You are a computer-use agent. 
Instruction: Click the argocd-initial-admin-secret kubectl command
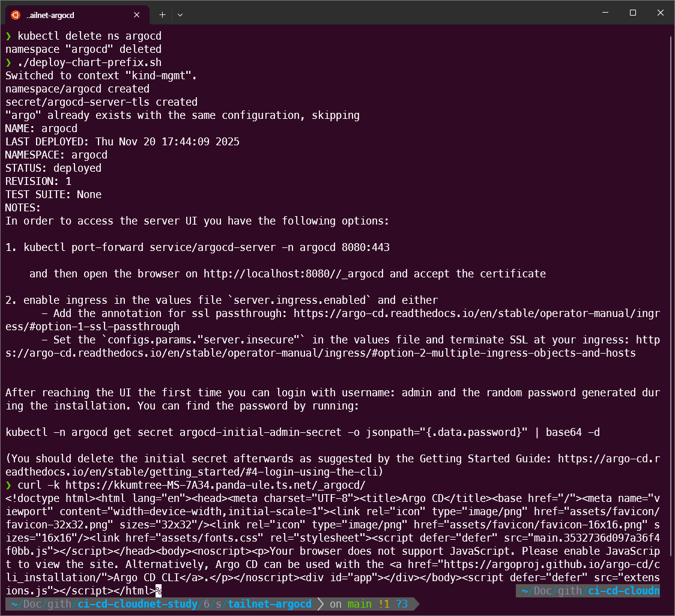303,432
